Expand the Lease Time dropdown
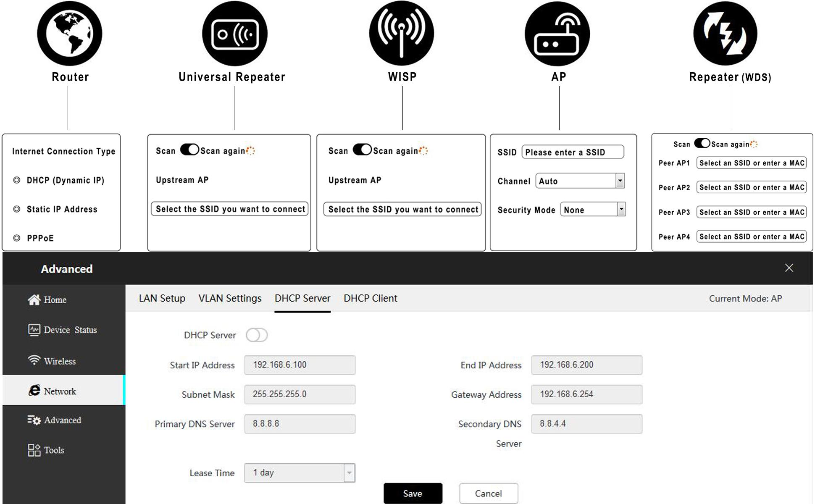Screen dimensions: 815x504 point(349,473)
